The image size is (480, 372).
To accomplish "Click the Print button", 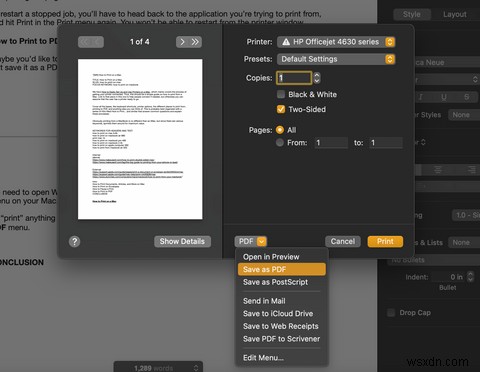I will [x=385, y=241].
